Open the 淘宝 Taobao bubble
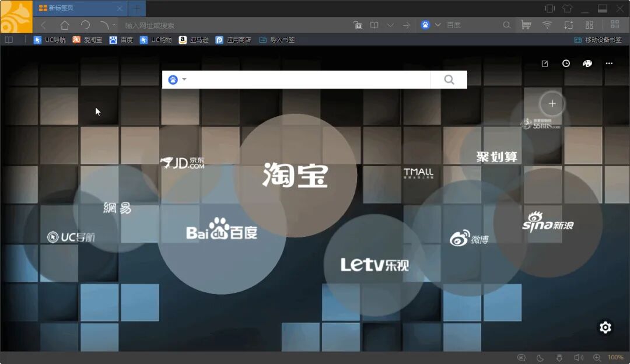This screenshot has width=630, height=364. [x=295, y=175]
